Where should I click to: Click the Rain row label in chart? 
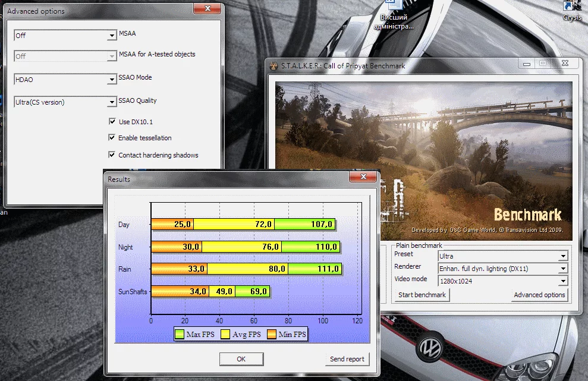coord(124,269)
